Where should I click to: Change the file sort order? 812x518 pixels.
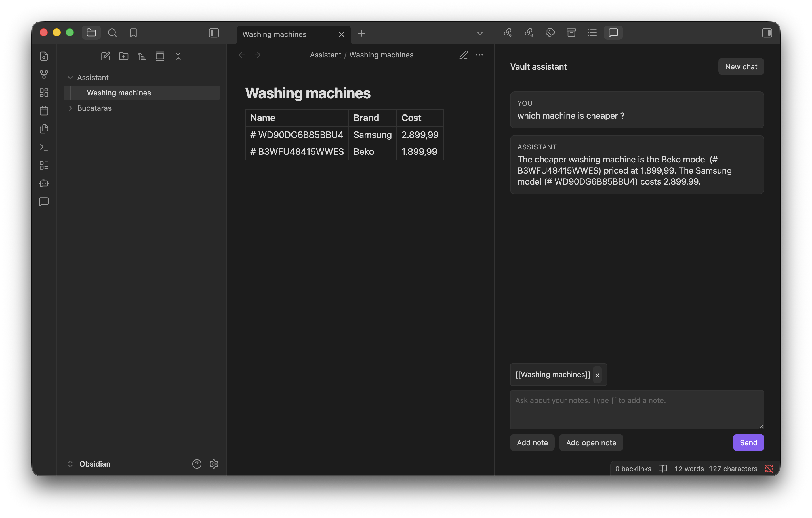142,56
